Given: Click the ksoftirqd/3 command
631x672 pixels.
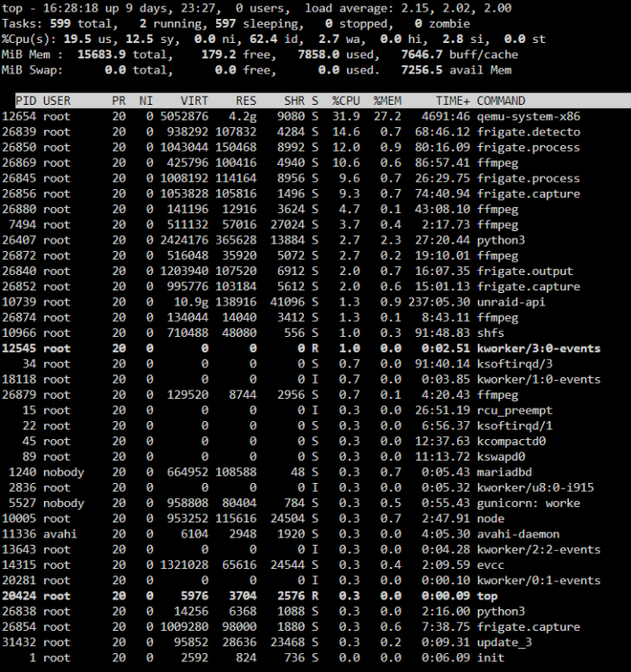Looking at the screenshot, I should click(514, 364).
